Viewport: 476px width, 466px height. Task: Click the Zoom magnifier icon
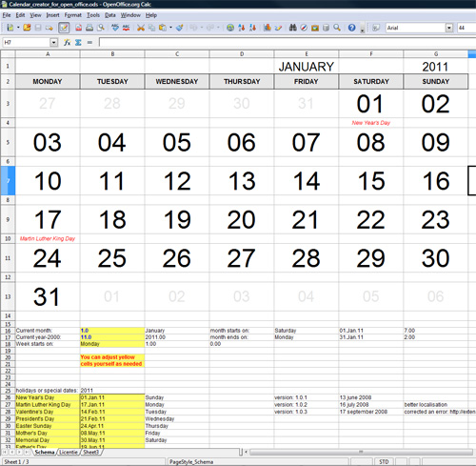click(337, 28)
